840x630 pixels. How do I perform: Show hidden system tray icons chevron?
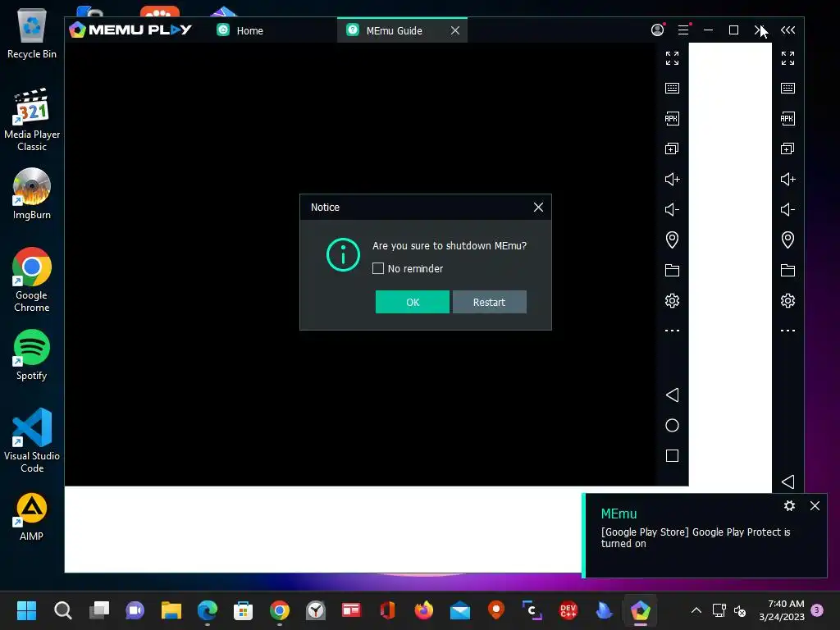tap(696, 610)
